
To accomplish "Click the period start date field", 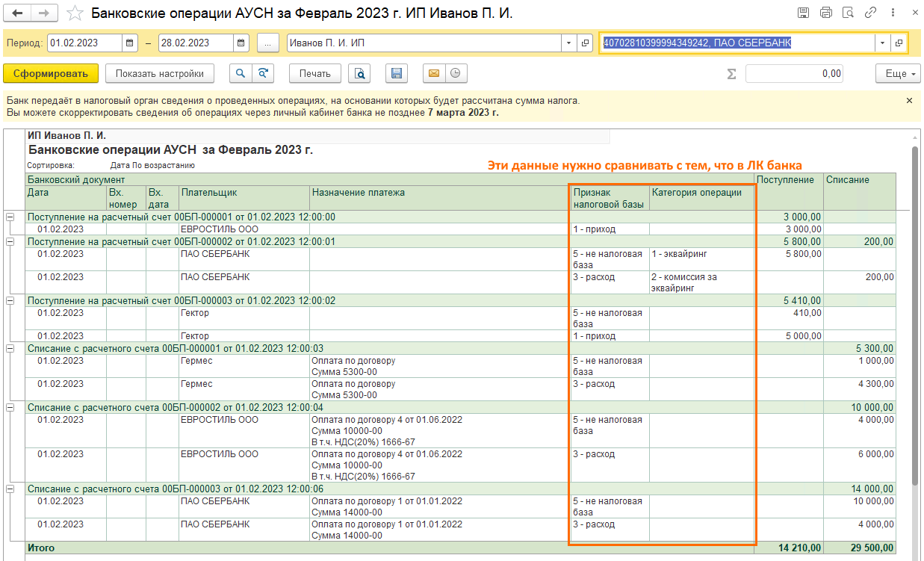I will [x=84, y=43].
